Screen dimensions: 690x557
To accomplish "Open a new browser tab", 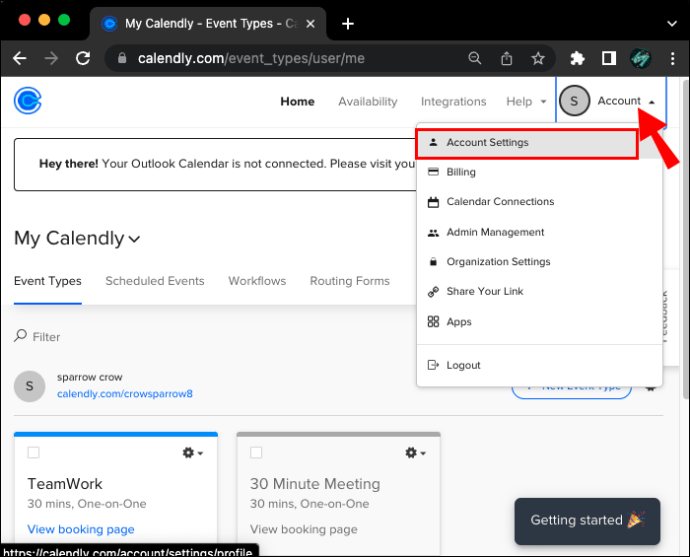I will 348,23.
